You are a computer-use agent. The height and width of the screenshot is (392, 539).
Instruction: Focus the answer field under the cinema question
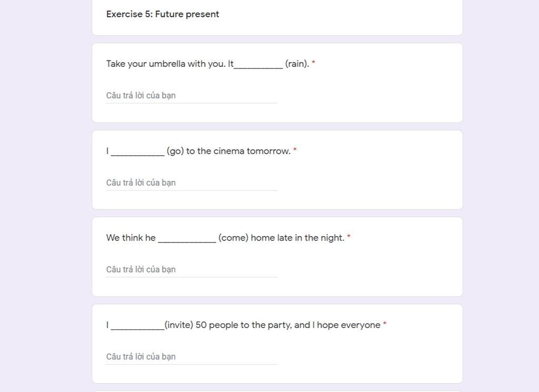click(x=192, y=183)
